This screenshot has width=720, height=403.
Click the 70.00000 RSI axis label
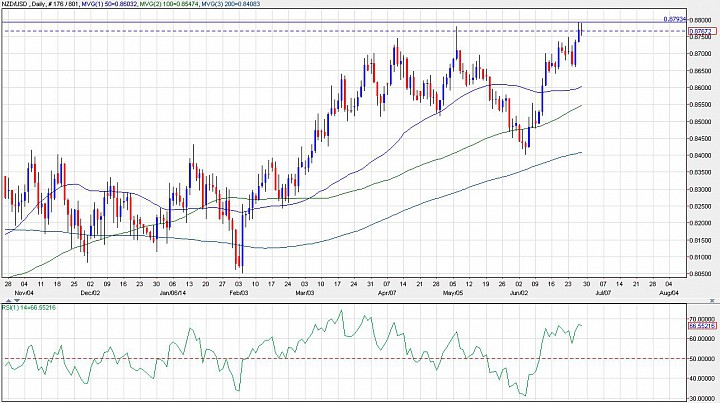(702, 319)
